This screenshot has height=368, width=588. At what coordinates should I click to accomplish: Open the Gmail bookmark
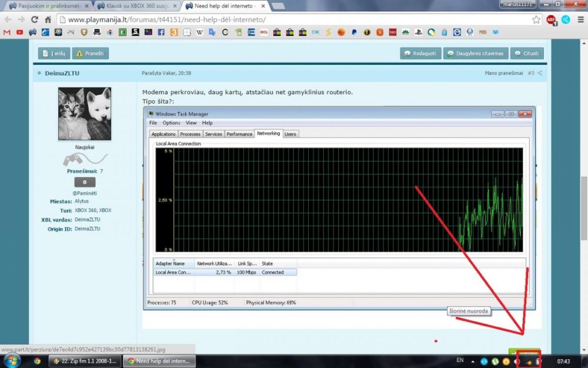pyautogui.click(x=6, y=32)
